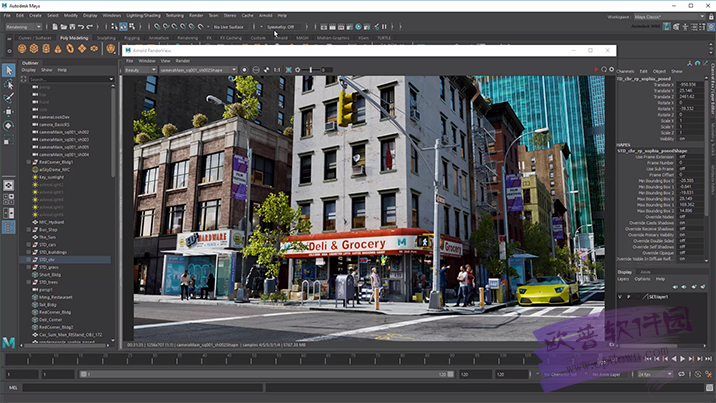The width and height of the screenshot is (716, 403).
Task: Create a polygon torus from shelf
Action: tap(70, 48)
